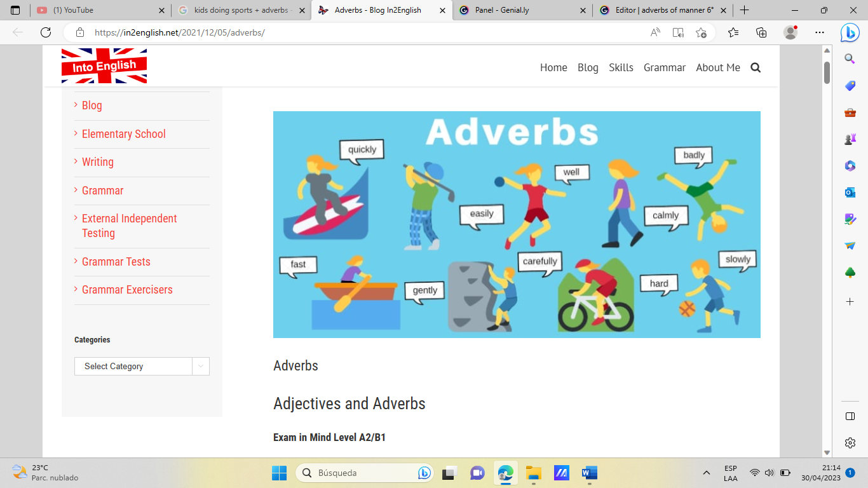Viewport: 868px width, 488px height.
Task: Open the Writing sidebar link
Action: click(x=98, y=162)
